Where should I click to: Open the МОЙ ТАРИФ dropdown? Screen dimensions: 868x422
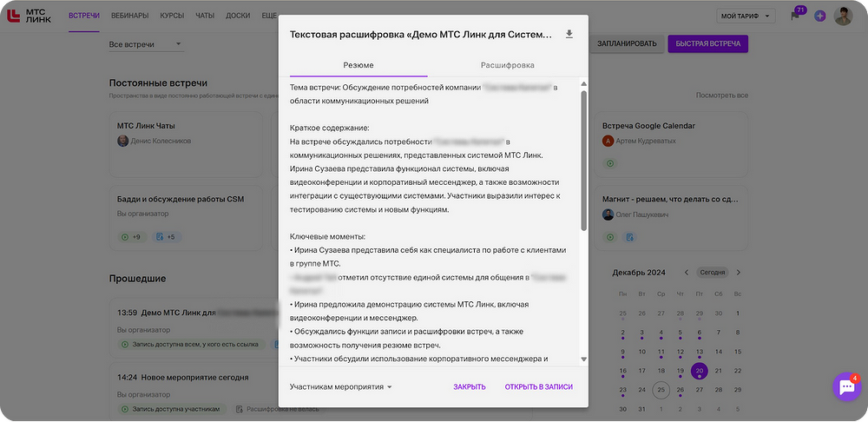coord(745,16)
